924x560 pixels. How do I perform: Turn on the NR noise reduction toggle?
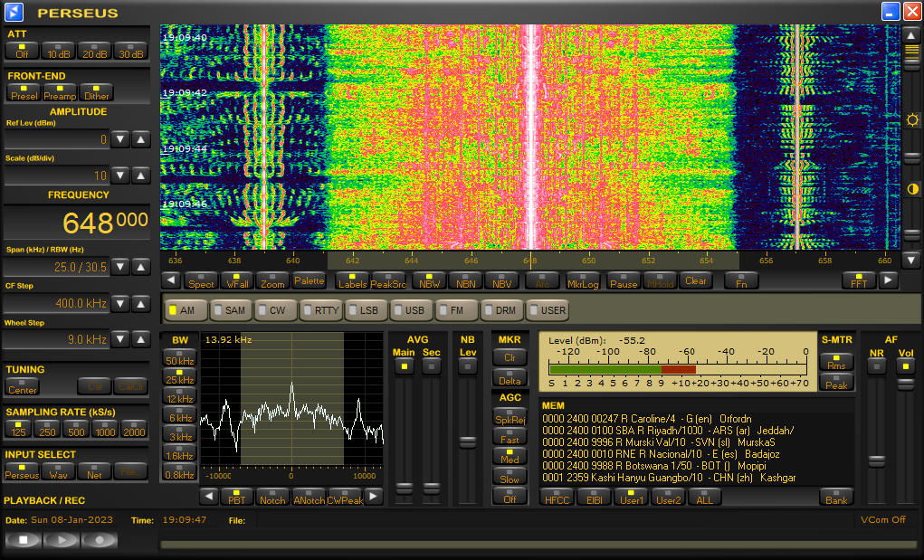point(876,365)
